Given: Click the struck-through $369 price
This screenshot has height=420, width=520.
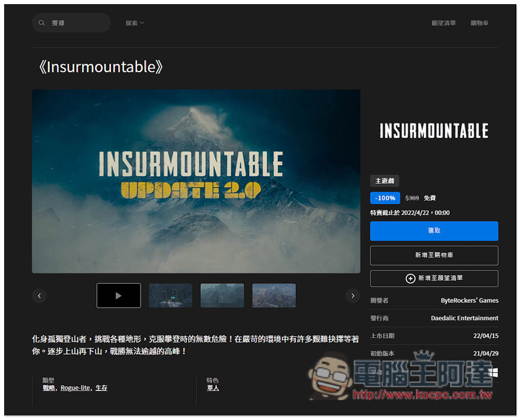Looking at the screenshot, I should 412,198.
